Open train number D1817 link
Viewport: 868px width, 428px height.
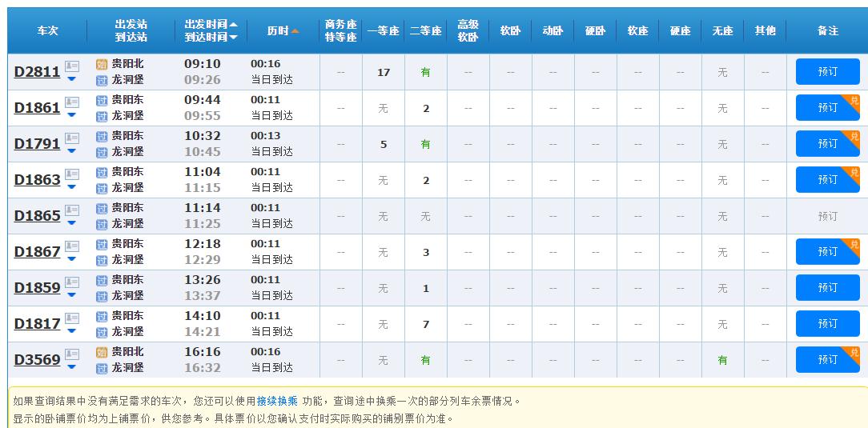click(37, 323)
